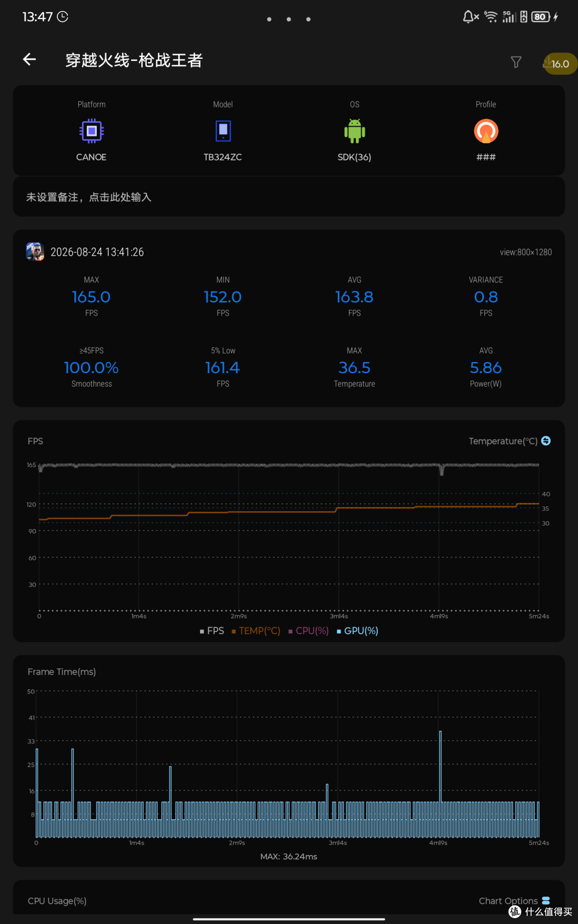This screenshot has width=578, height=924.
Task: Tap the title 穿越火线-枪战王者
Action: click(134, 60)
